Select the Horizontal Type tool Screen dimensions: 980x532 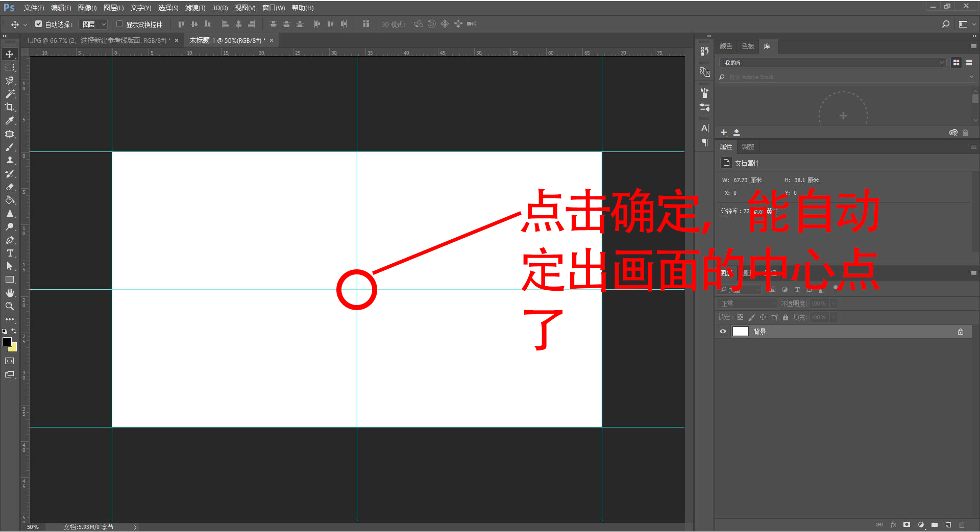(x=10, y=253)
